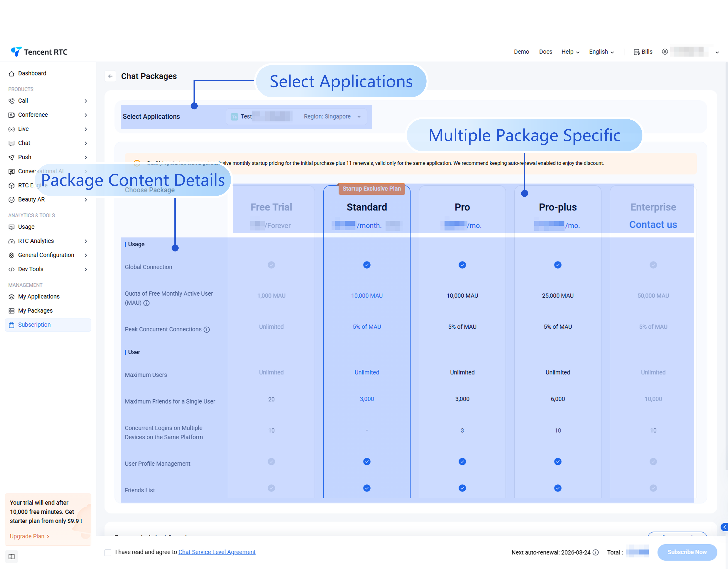
Task: Click the info icon for Peak Concurrent Connections
Action: tap(207, 329)
